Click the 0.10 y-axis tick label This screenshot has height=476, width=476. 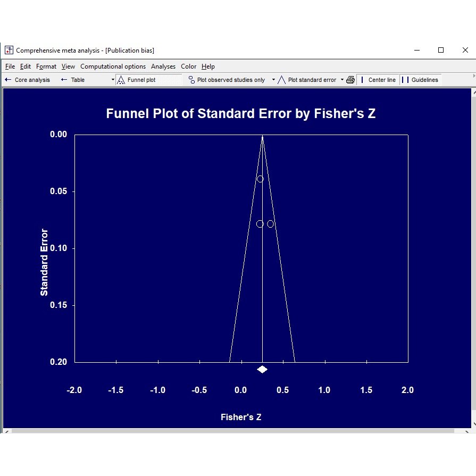pyautogui.click(x=59, y=248)
